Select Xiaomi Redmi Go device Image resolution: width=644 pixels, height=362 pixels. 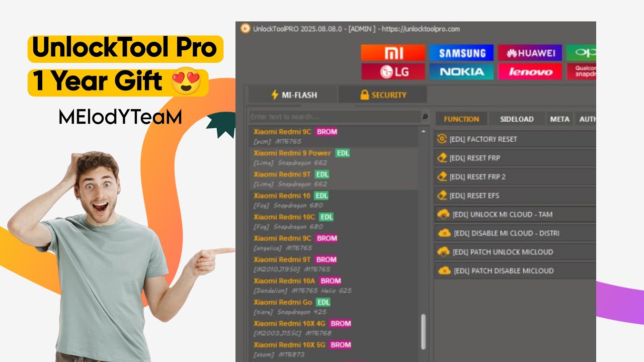point(334,307)
